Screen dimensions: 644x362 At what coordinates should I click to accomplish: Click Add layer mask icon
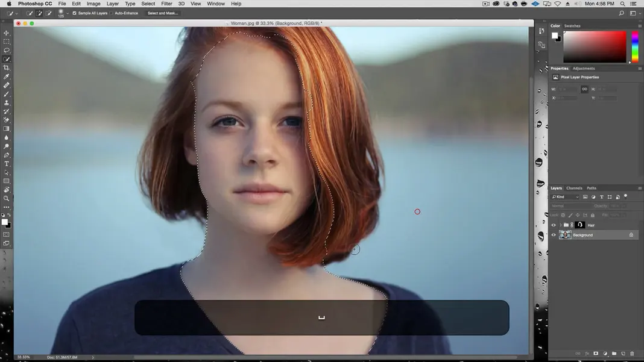(596, 354)
